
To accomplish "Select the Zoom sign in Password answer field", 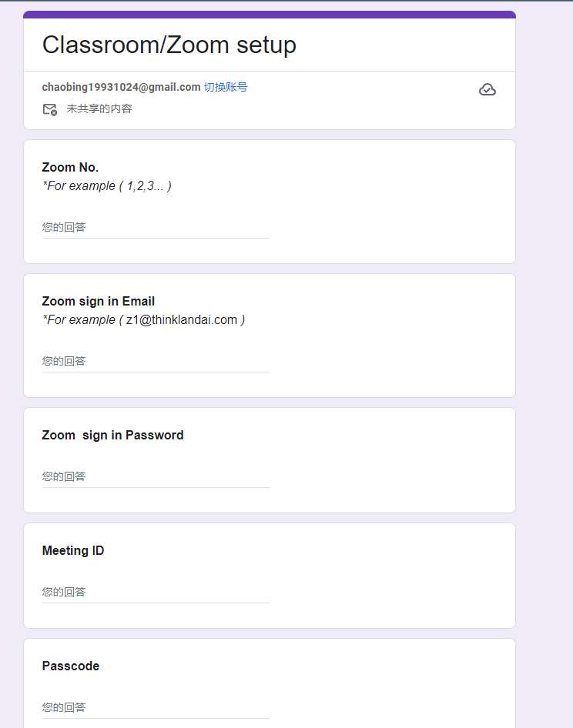I will 156,477.
